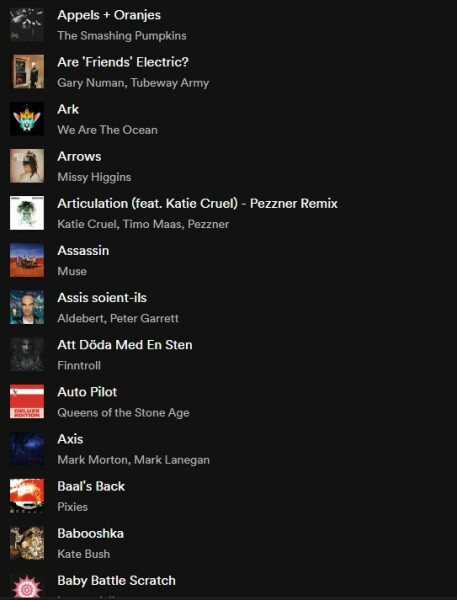Open We Are The Ocean artist link
Viewport: 457px width, 600px height.
coord(107,130)
